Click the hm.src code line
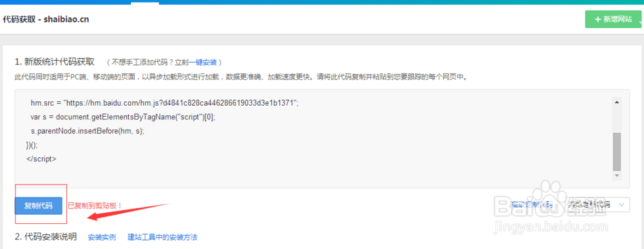Viewport: 644px width, 249px height. pyautogui.click(x=165, y=103)
